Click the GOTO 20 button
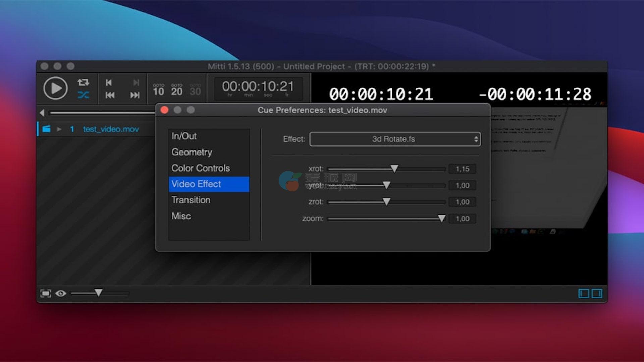This screenshot has width=644, height=362. click(177, 89)
